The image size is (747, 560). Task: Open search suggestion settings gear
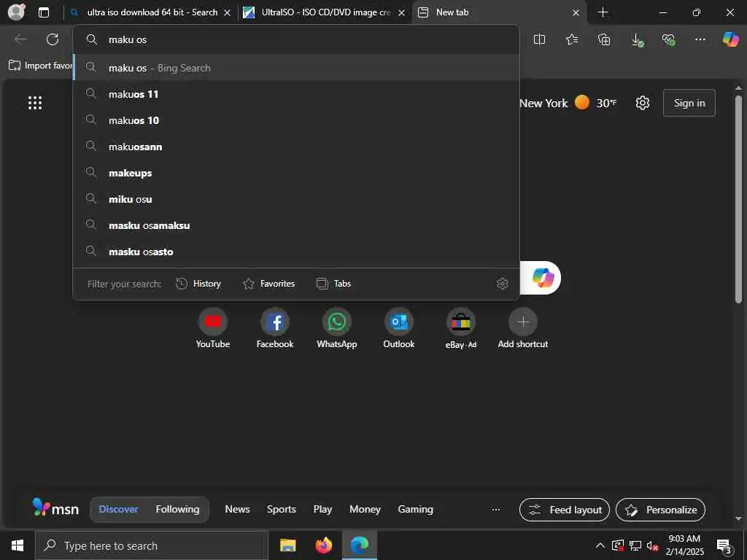[x=502, y=284]
